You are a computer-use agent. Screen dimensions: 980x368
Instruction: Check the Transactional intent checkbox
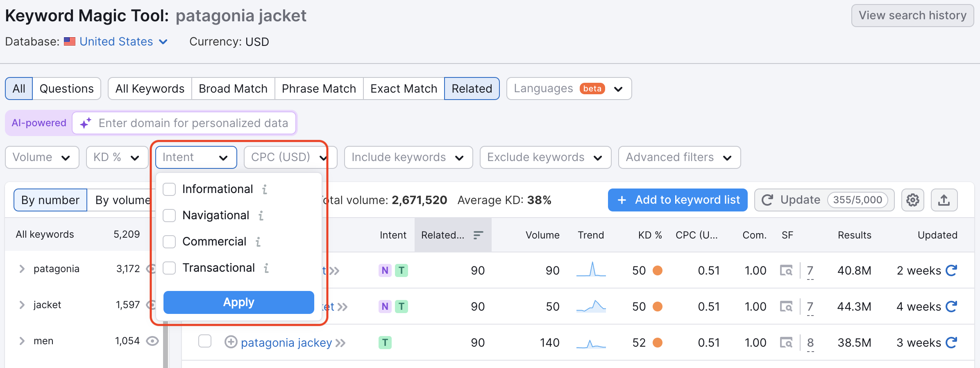[169, 268]
